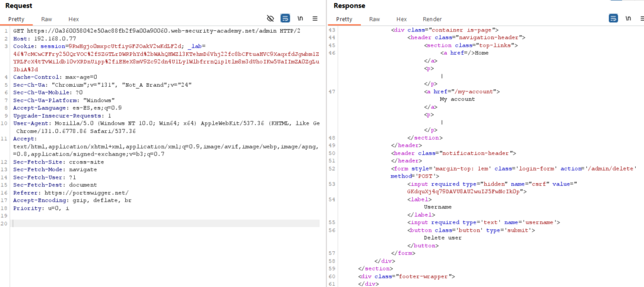Toggle the \n non-printable characters button in Response

[628, 18]
